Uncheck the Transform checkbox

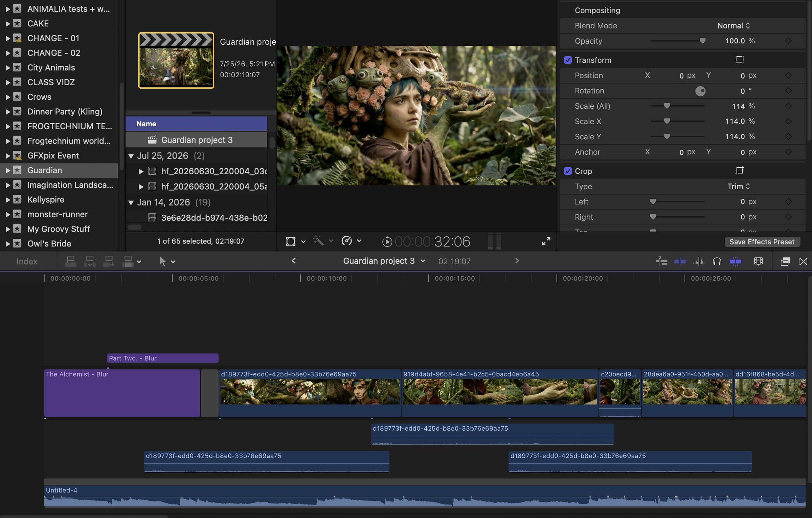(568, 60)
